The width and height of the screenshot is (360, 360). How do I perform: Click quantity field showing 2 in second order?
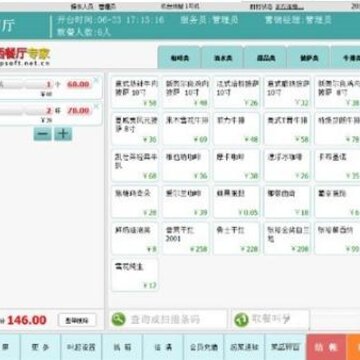point(39,111)
